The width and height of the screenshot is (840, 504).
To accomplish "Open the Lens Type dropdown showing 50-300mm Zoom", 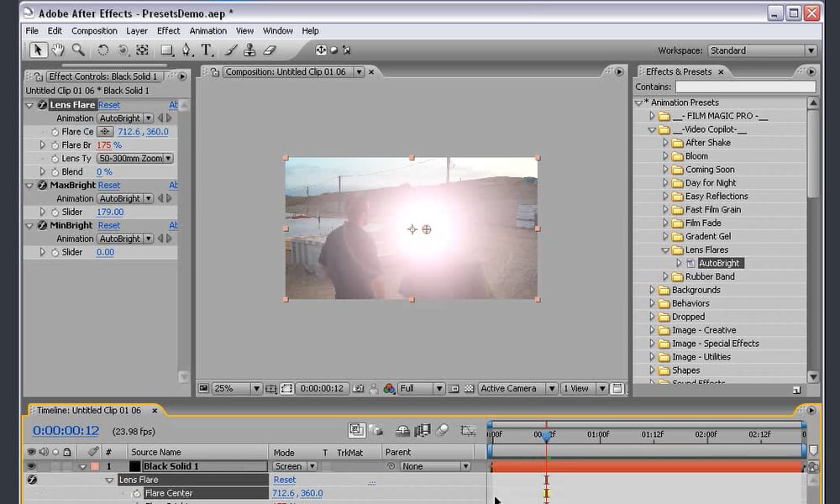I will (134, 158).
